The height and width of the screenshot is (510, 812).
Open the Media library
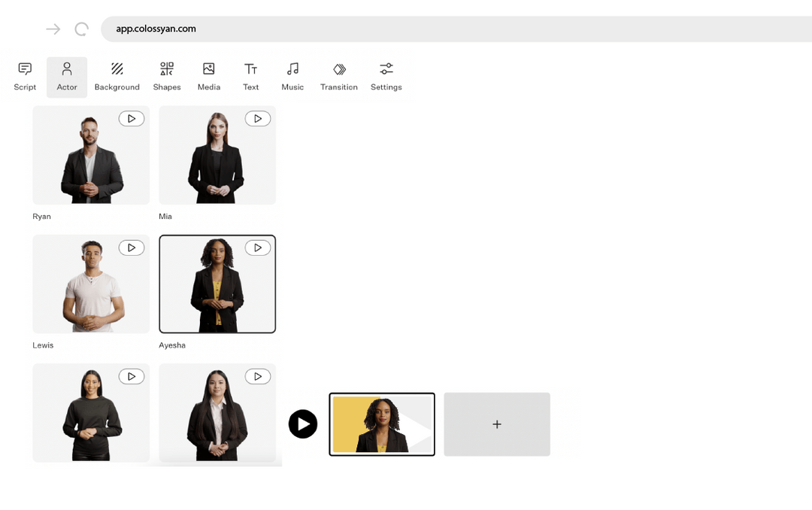(x=208, y=75)
